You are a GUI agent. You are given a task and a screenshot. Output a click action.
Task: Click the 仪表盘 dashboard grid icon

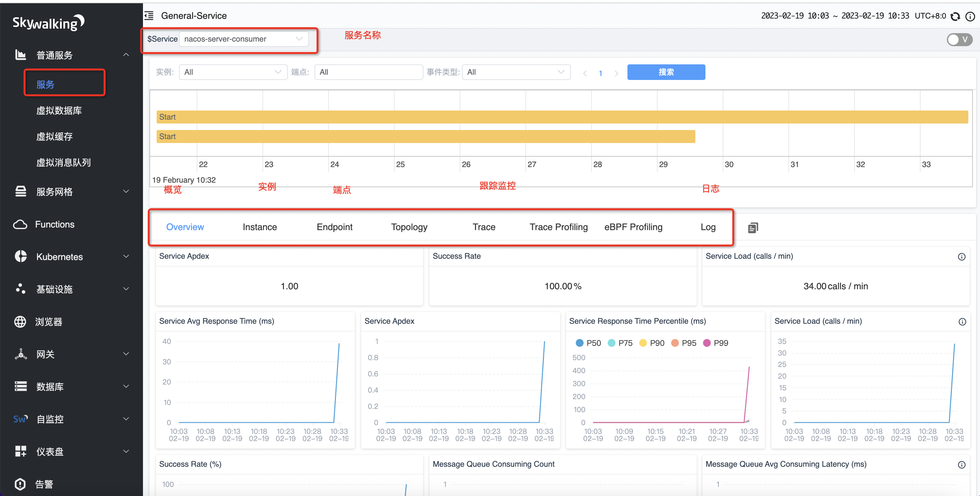20,451
